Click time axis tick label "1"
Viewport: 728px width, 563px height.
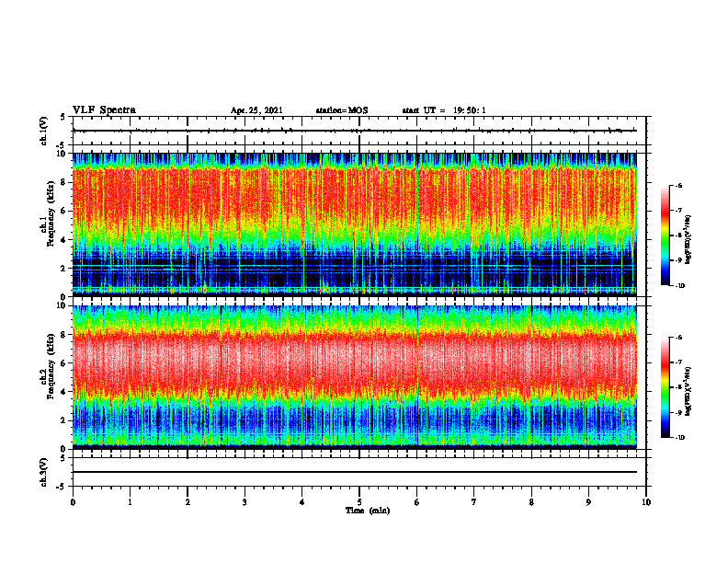130,502
